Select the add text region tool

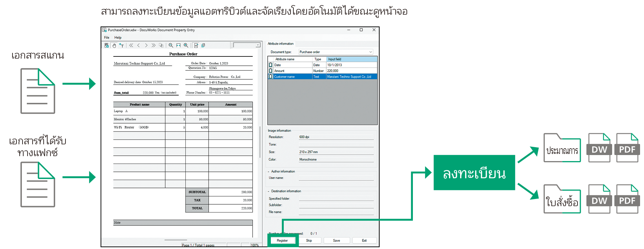click(x=122, y=45)
